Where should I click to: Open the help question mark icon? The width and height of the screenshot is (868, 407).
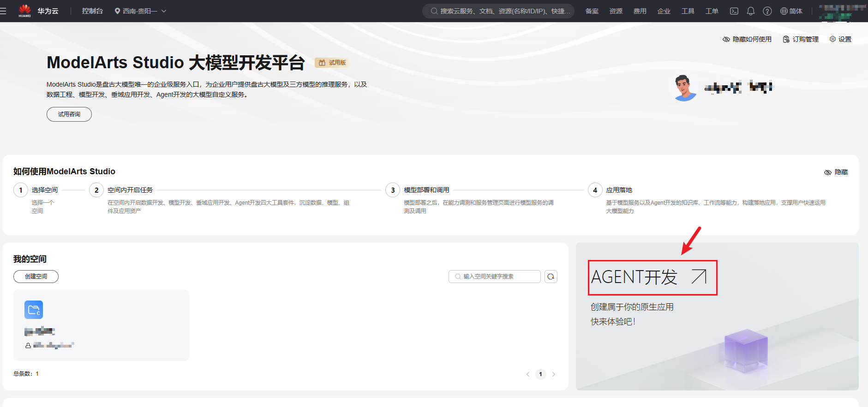(767, 11)
